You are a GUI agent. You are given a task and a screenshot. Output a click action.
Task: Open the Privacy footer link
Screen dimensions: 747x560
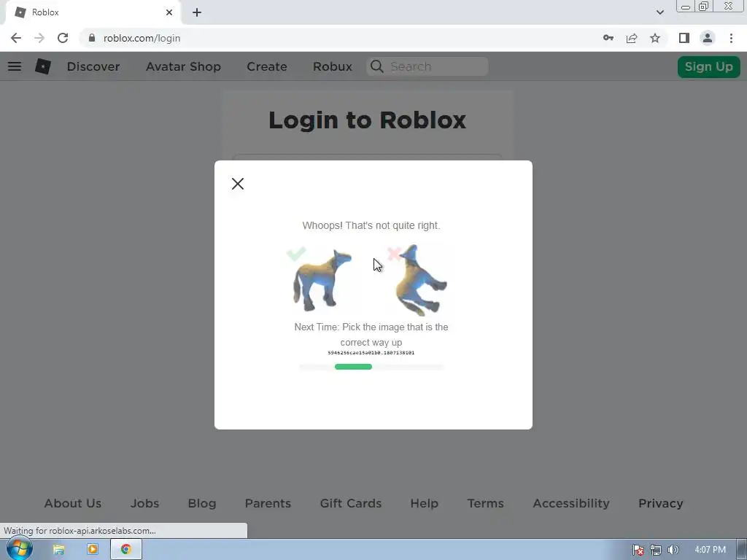[661, 503]
